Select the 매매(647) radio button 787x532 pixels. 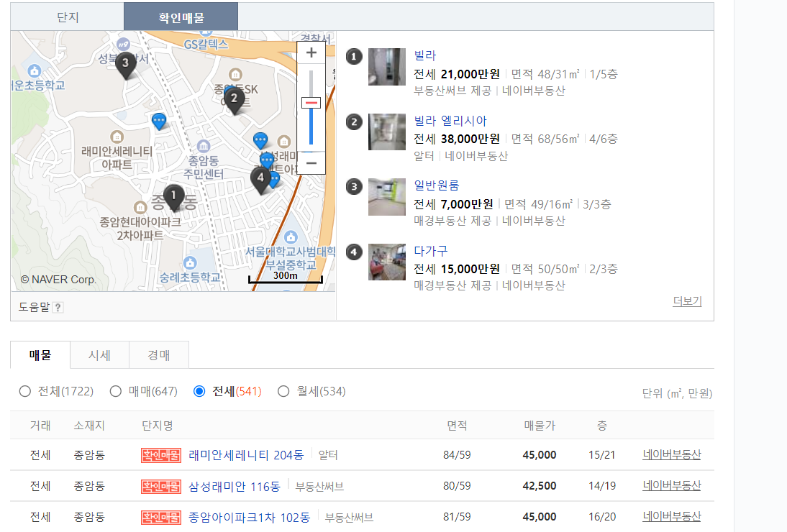click(115, 391)
